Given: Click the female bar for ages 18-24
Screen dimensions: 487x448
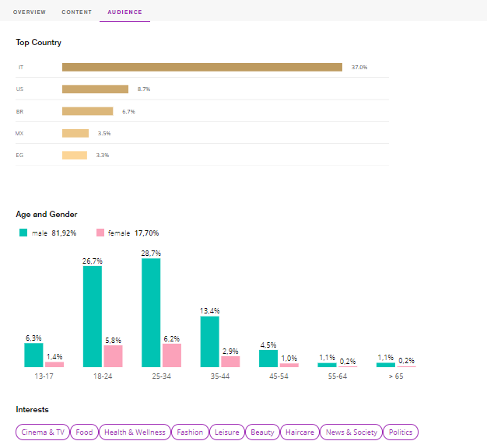Looking at the screenshot, I should tap(113, 356).
